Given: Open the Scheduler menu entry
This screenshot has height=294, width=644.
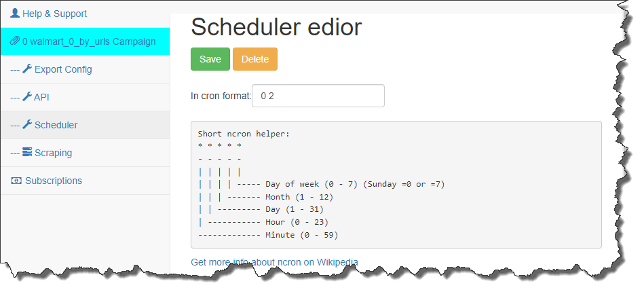Looking at the screenshot, I should [x=85, y=125].
